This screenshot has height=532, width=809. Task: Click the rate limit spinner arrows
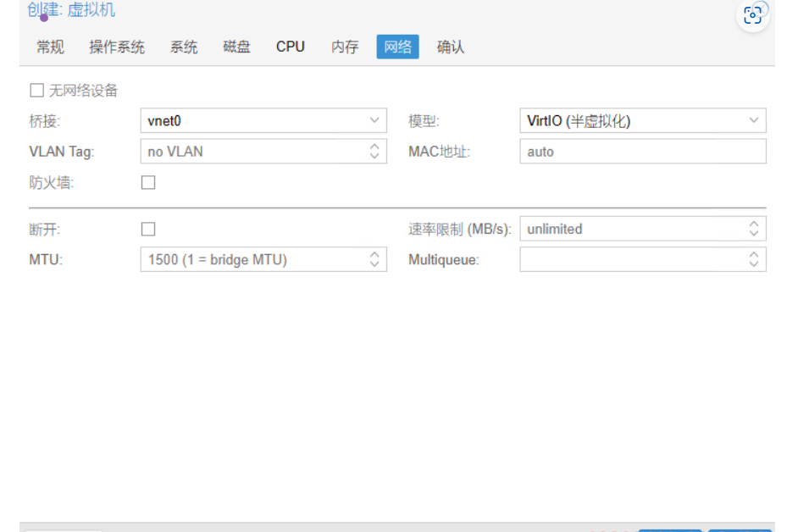[x=754, y=229]
